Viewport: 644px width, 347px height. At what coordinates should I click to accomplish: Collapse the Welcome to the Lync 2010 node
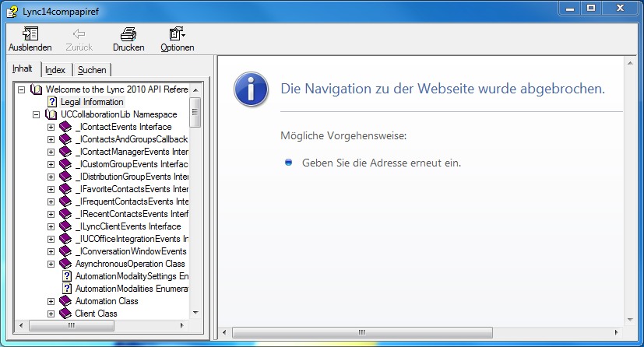[x=21, y=89]
